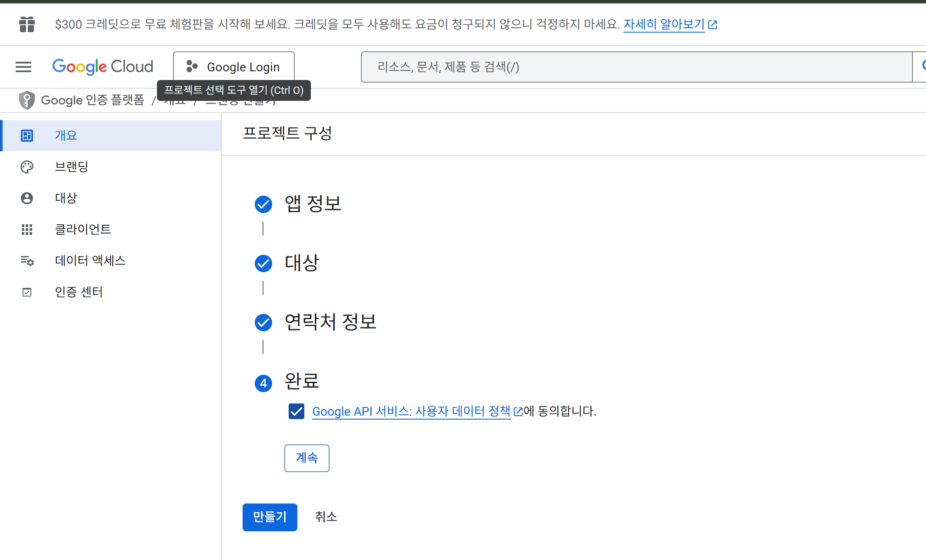Click the Google Cloud logo

[x=103, y=67]
